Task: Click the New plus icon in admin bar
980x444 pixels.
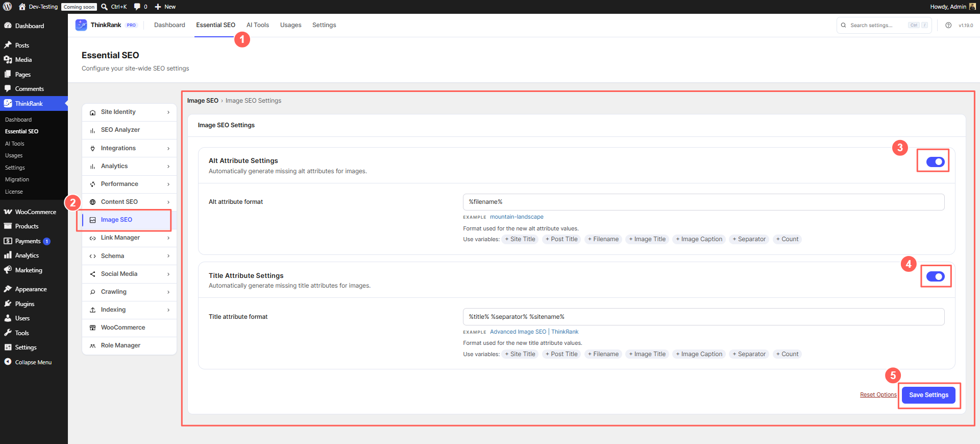Action: [x=158, y=7]
